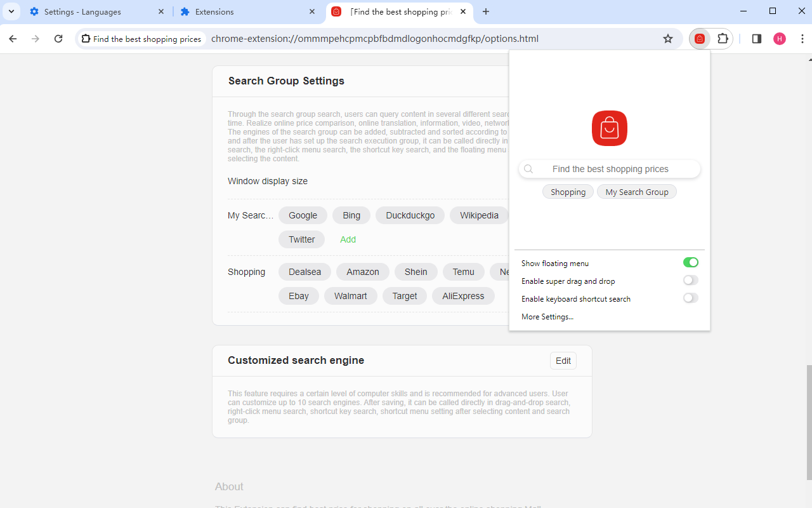
Task: Switch to the Settings - Languages tab
Action: (97, 11)
